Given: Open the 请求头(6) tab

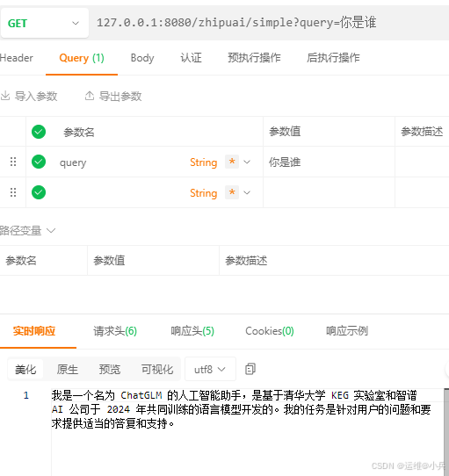Looking at the screenshot, I should point(115,331).
